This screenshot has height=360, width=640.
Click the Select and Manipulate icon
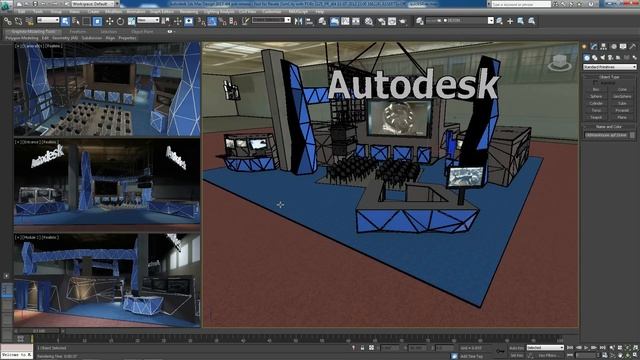pyautogui.click(x=177, y=21)
